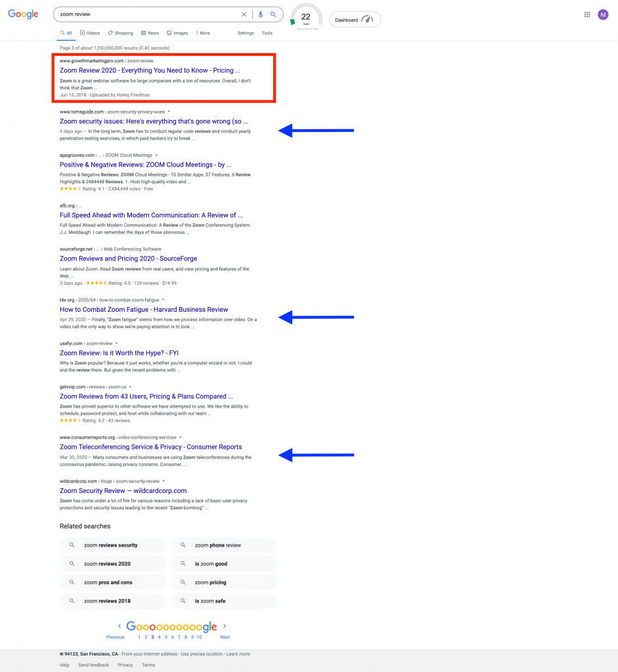This screenshot has width=618, height=672.
Task: Switch to the Shopping tab
Action: tap(120, 33)
